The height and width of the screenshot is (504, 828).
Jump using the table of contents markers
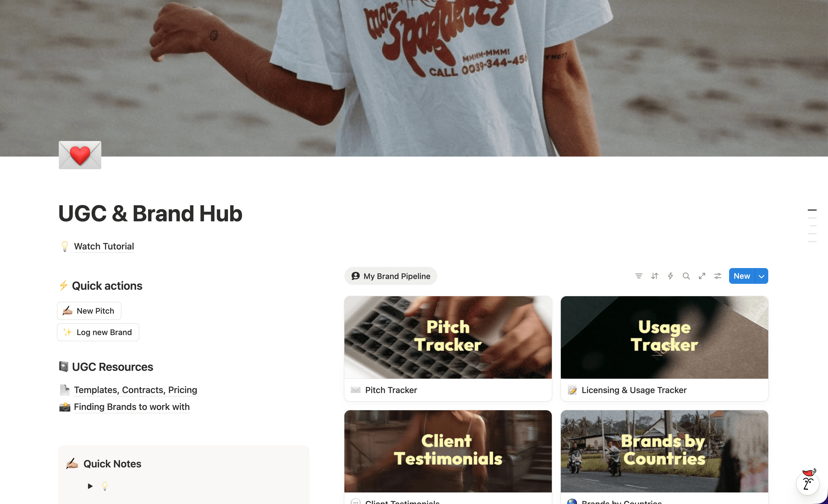click(812, 226)
